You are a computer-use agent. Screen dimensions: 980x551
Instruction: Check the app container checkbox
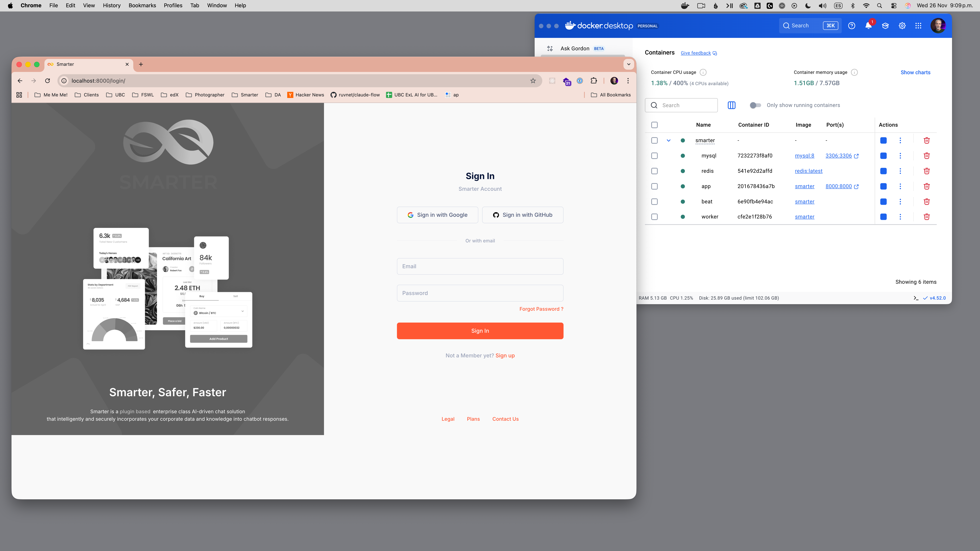654,186
